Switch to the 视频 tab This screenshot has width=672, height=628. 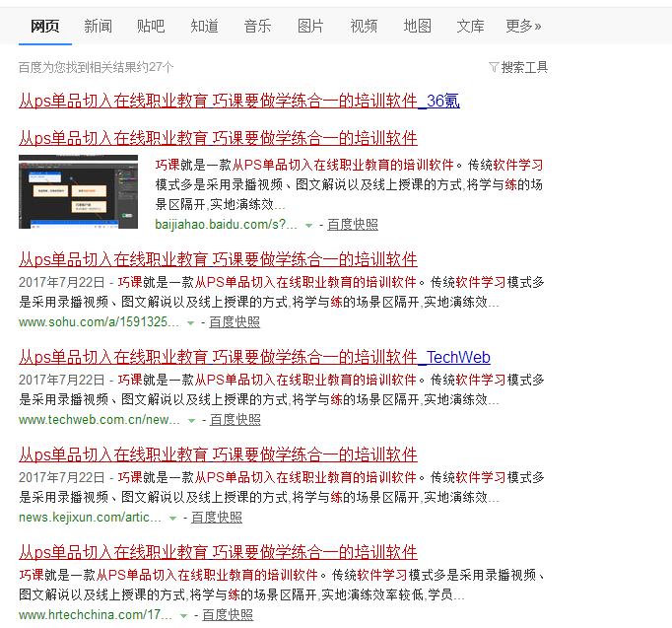click(364, 27)
